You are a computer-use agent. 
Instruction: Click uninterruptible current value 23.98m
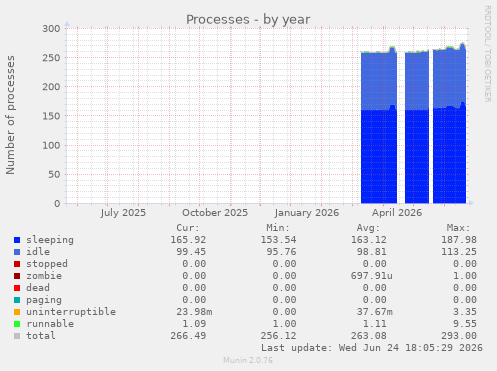[194, 312]
